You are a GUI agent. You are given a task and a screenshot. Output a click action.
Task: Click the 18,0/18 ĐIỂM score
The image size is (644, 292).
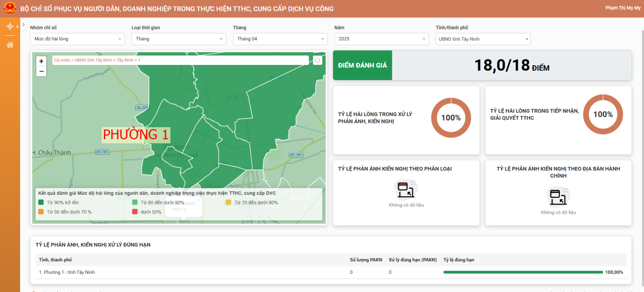[x=512, y=65]
